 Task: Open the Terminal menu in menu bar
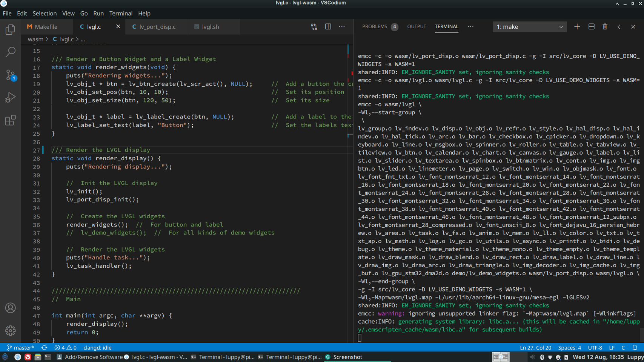121,13
